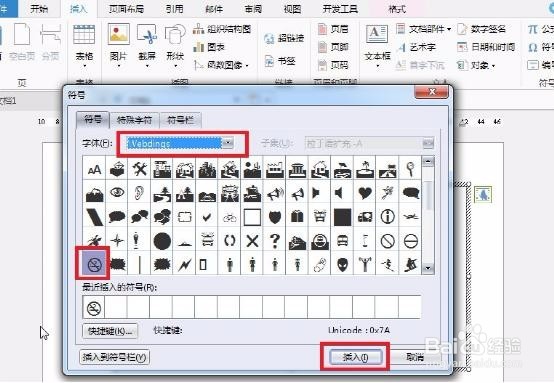Select the bank building symbol
Viewport: 554px width, 383px height.
(x=297, y=169)
